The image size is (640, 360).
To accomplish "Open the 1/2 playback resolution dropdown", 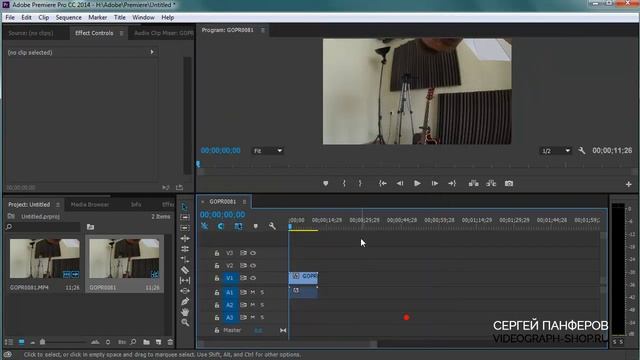I will pos(556,151).
